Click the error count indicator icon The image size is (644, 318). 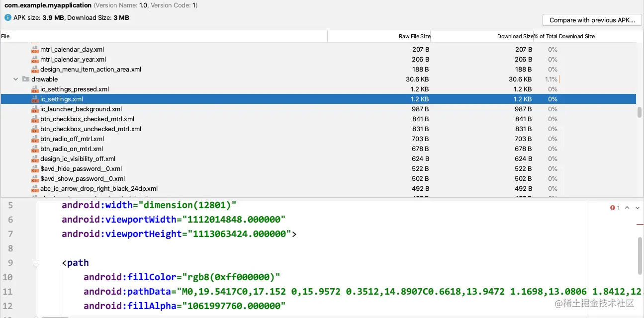pos(613,208)
